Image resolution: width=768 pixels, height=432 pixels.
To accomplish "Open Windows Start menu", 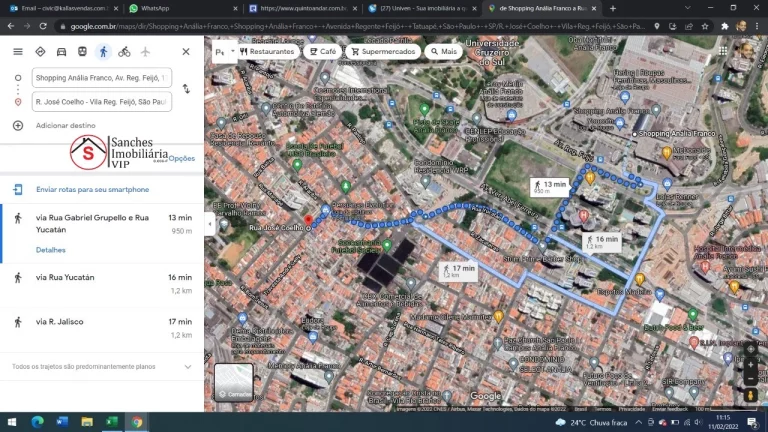I will point(12,422).
